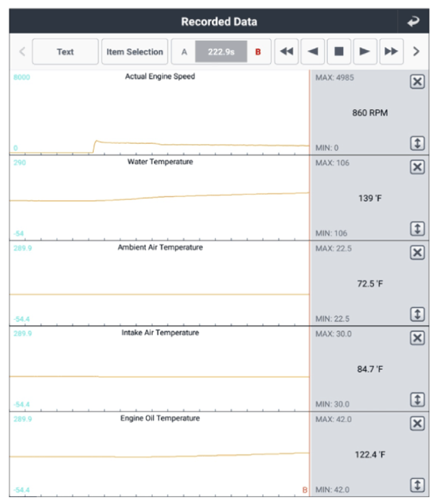The width and height of the screenshot is (437, 504).
Task: Play the recorded data forward
Action: tap(365, 52)
